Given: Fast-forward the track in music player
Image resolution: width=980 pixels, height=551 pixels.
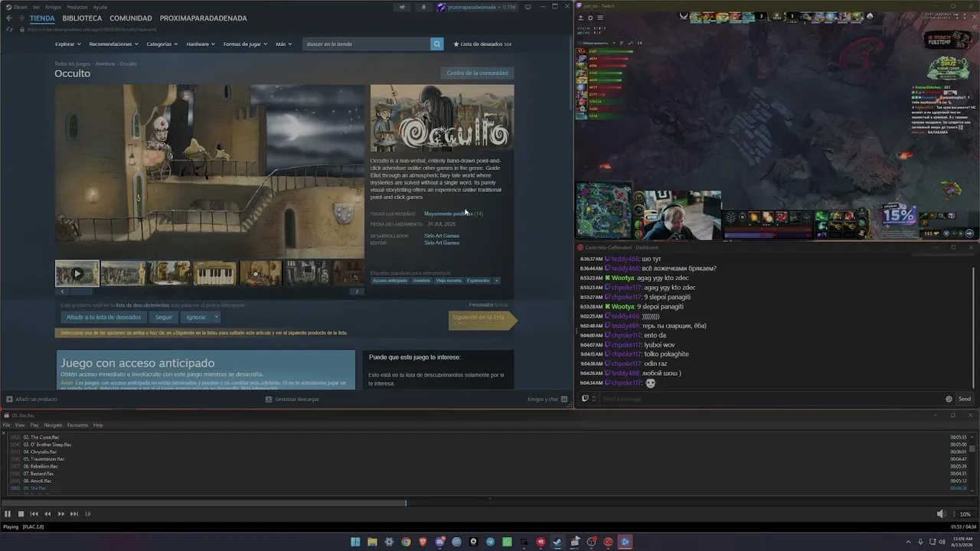Looking at the screenshot, I should 61,514.
